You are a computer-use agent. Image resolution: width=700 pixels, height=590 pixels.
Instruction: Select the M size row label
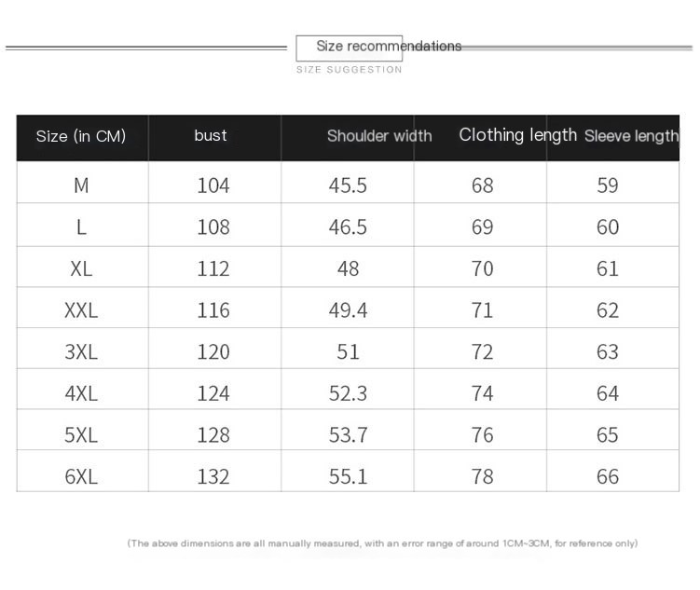point(81,185)
